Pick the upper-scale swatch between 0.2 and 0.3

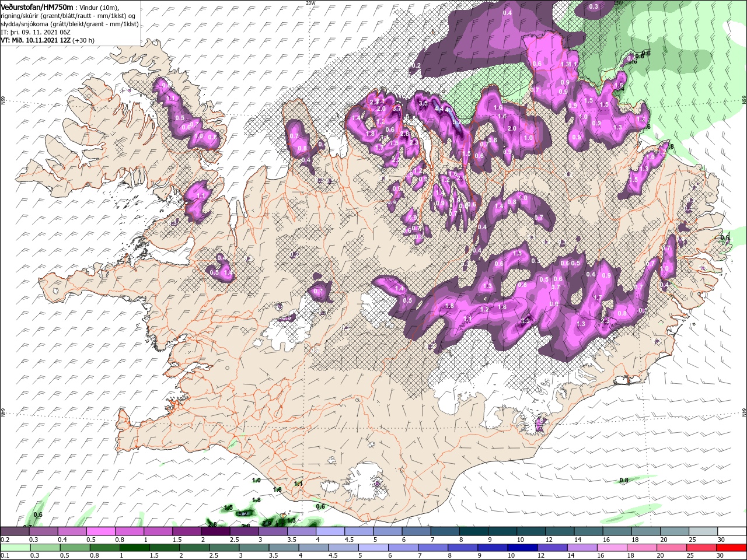[15, 531]
